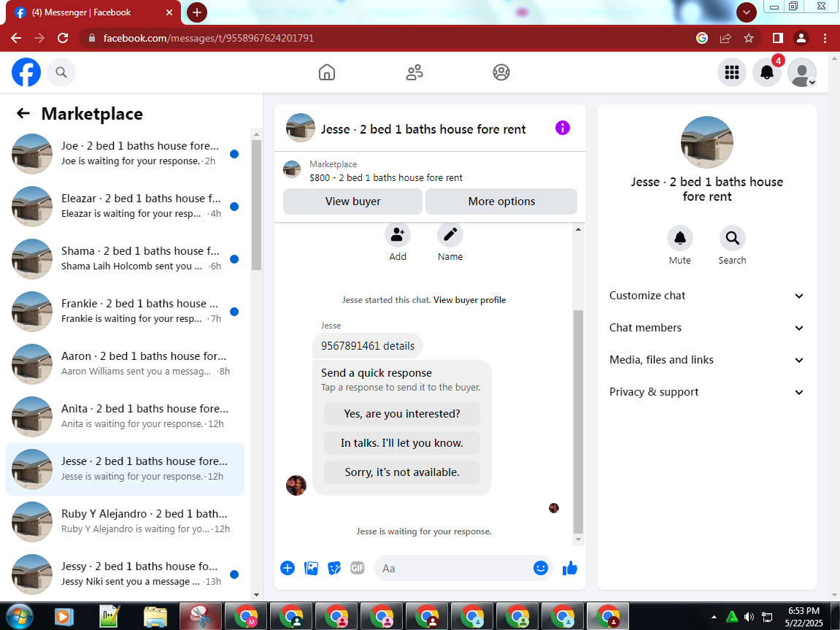
Task: Open Eleazar's conversation in the list
Action: tap(125, 207)
